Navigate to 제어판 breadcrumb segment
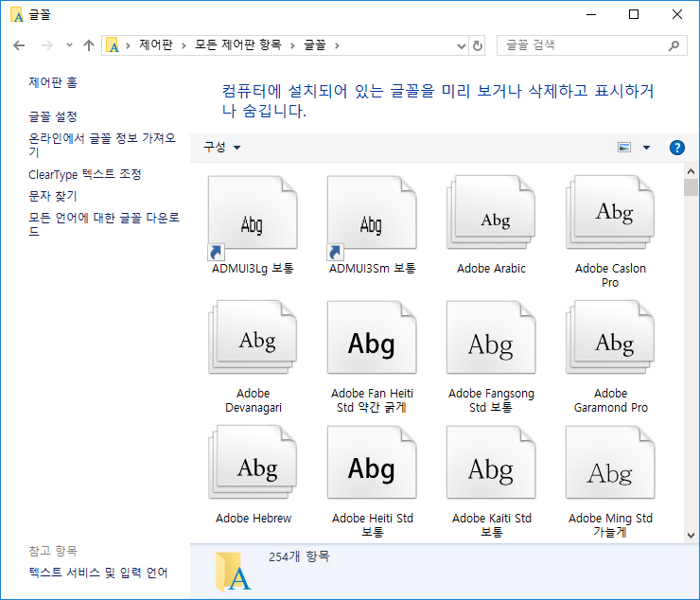The image size is (700, 600). coord(156,45)
